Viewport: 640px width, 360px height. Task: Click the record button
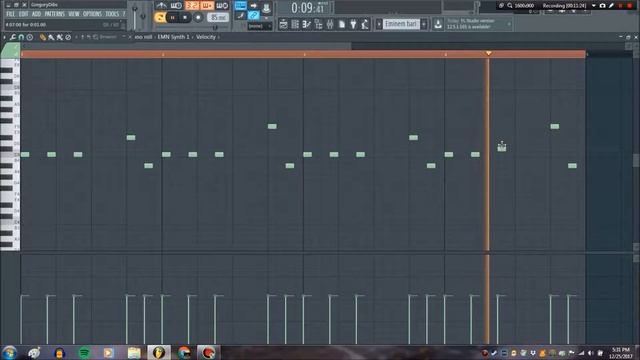198,17
